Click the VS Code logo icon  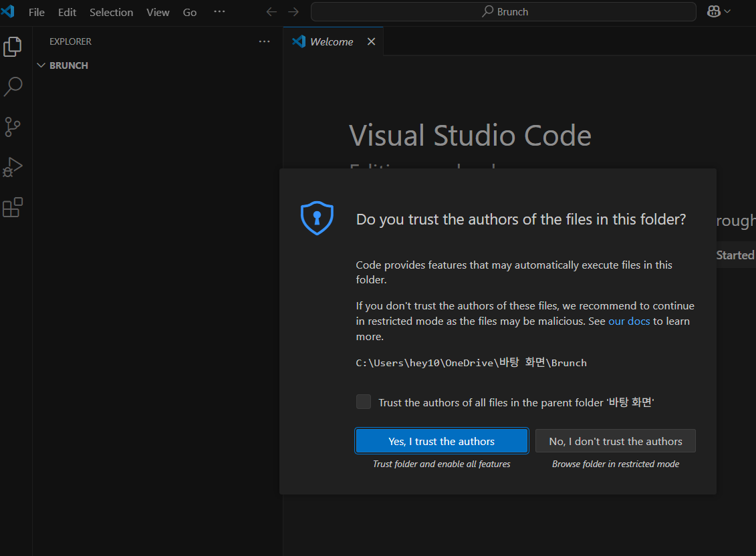tap(8, 12)
